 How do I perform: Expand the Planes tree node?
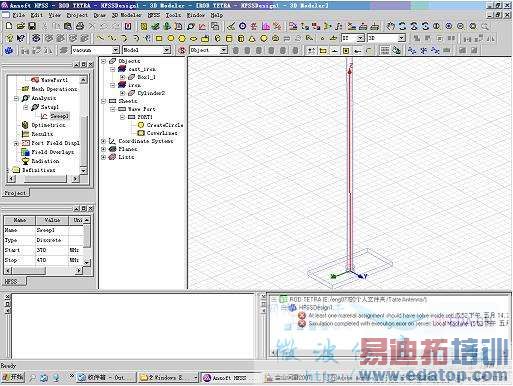104,149
